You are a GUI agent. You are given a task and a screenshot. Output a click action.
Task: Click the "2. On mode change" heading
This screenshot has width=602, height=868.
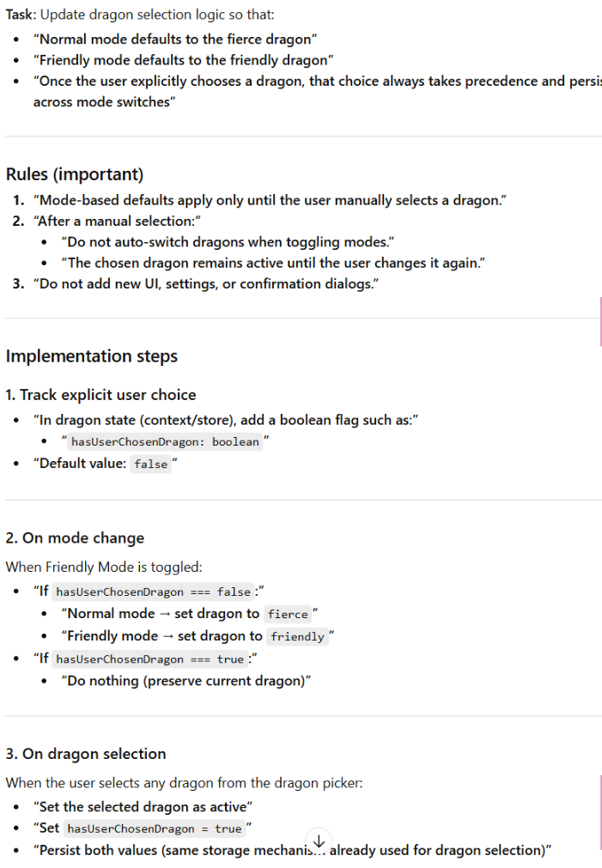[75, 538]
